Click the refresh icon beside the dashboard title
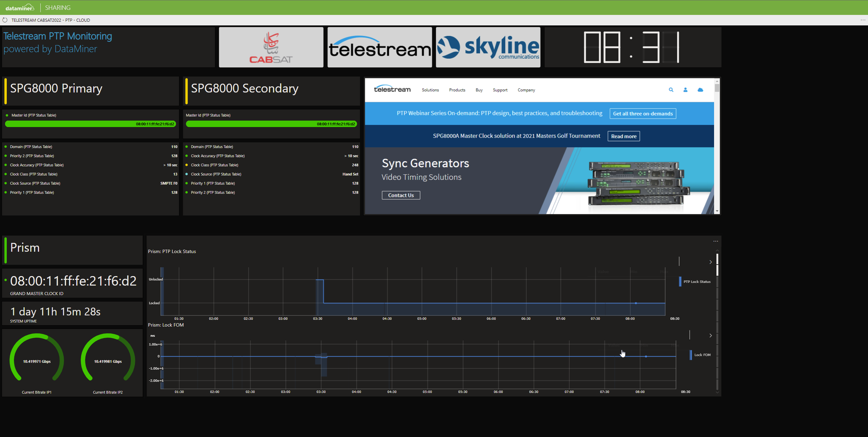This screenshot has height=437, width=868. 5,20
